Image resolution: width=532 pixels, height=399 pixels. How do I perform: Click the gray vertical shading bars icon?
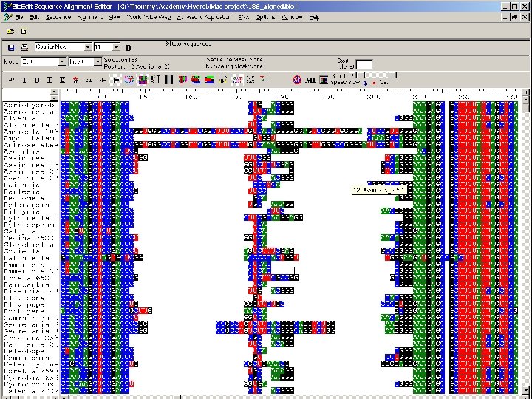[x=168, y=80]
